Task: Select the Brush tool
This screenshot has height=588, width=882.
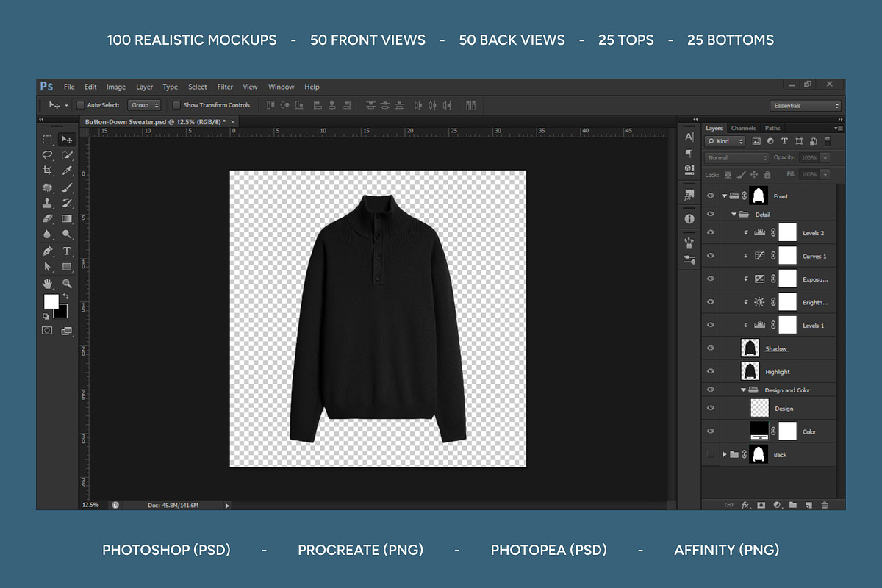Action: click(67, 187)
